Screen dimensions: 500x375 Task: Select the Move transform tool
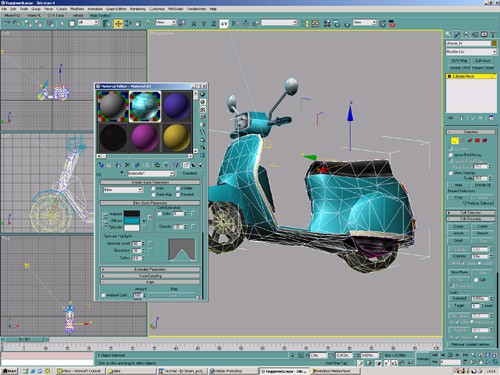click(x=118, y=24)
